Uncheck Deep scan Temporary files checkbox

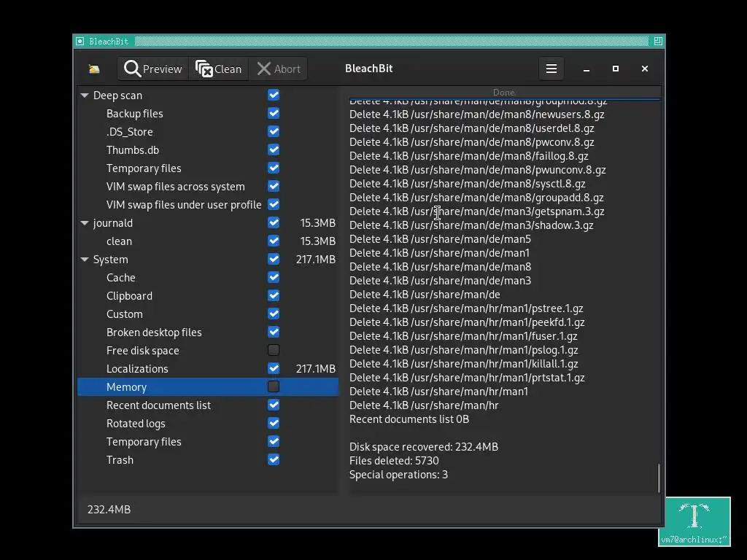(274, 168)
